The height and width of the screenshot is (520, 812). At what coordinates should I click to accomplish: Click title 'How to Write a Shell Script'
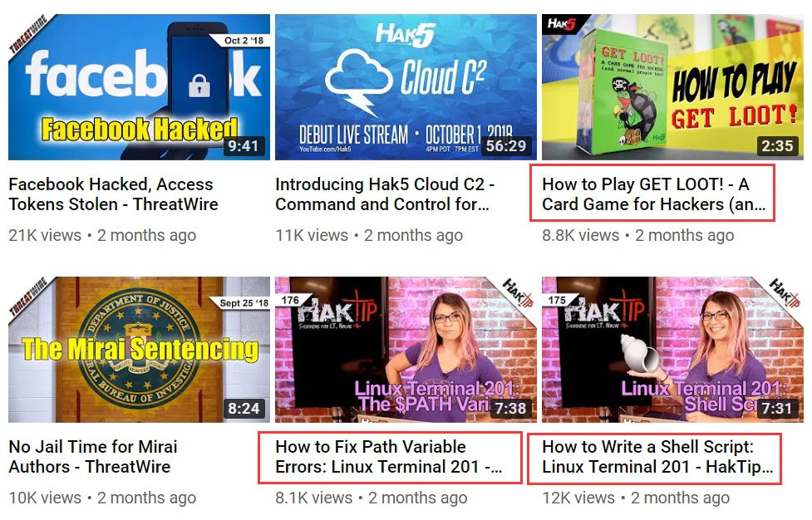point(657,456)
